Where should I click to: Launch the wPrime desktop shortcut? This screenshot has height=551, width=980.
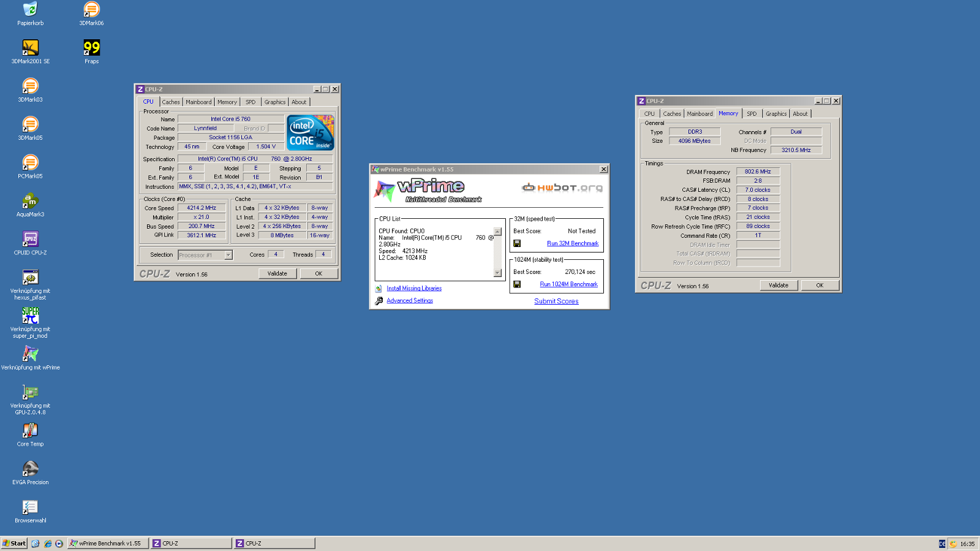(x=30, y=354)
